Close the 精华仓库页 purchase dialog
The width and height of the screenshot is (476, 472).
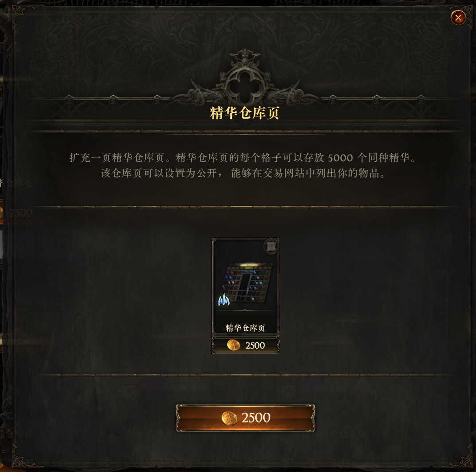point(458,18)
